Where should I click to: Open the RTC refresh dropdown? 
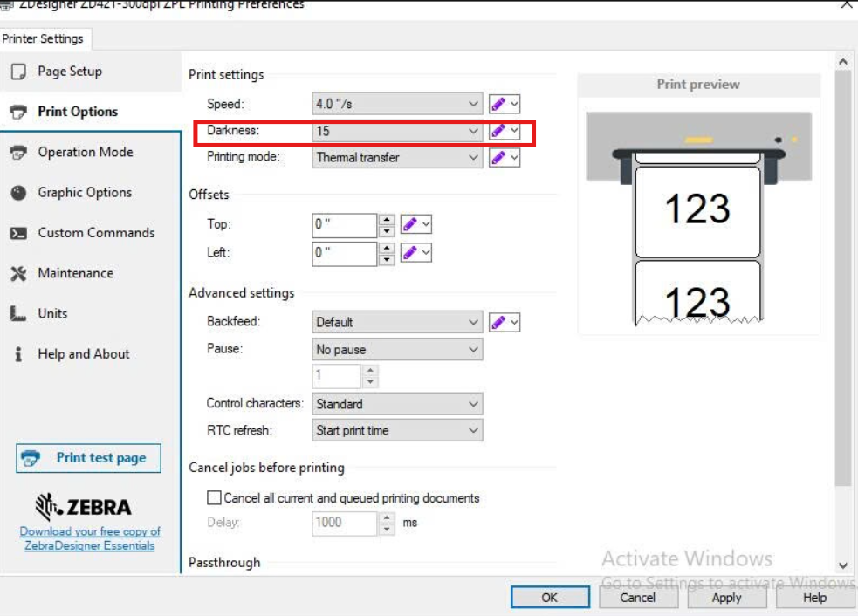(397, 430)
